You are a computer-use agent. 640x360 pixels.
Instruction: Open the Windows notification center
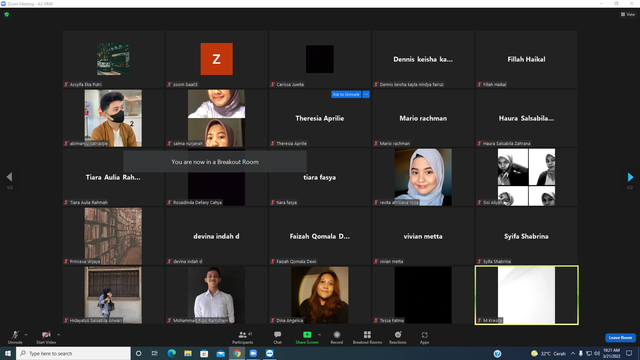[x=629, y=353]
